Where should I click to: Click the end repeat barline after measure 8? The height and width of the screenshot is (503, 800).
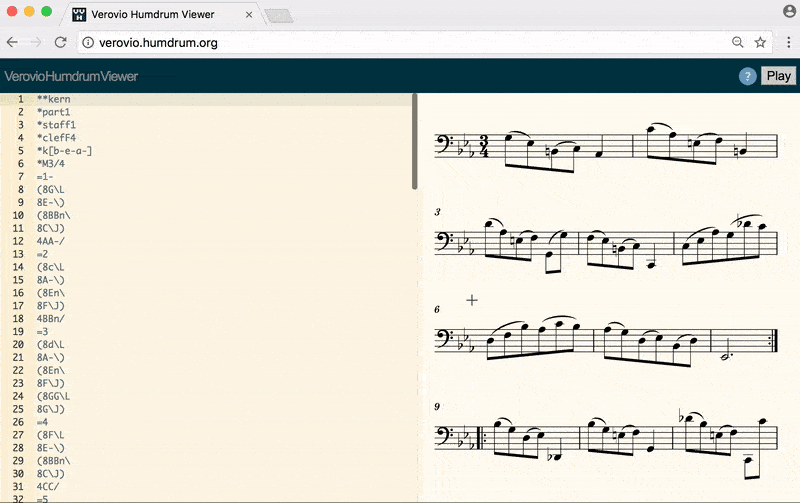[x=773, y=341]
